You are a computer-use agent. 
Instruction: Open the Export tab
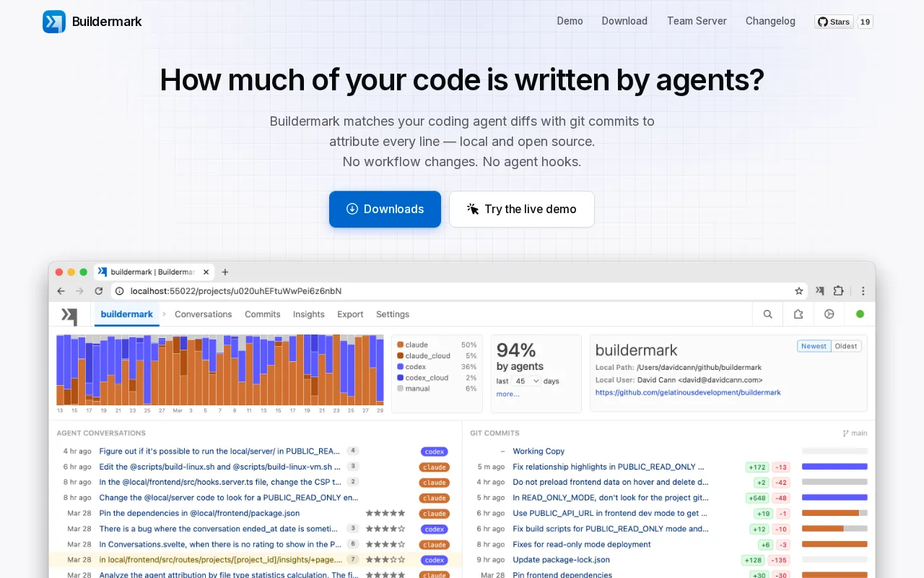pos(350,314)
